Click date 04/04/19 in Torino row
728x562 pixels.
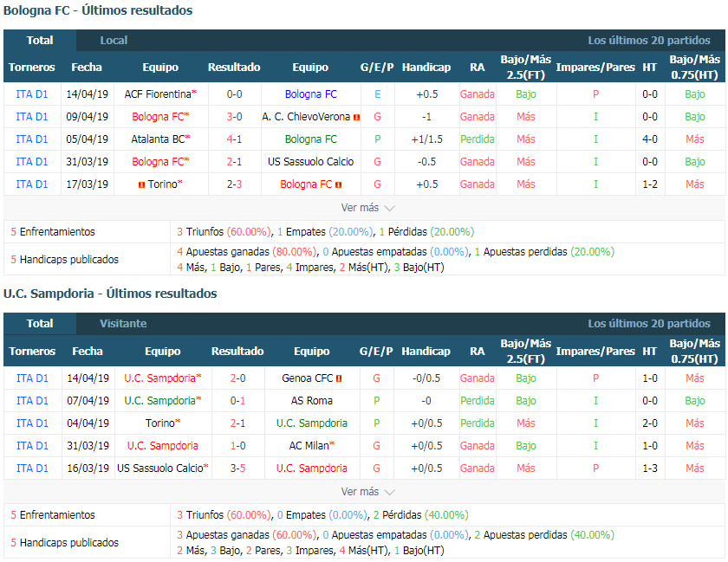coord(88,423)
